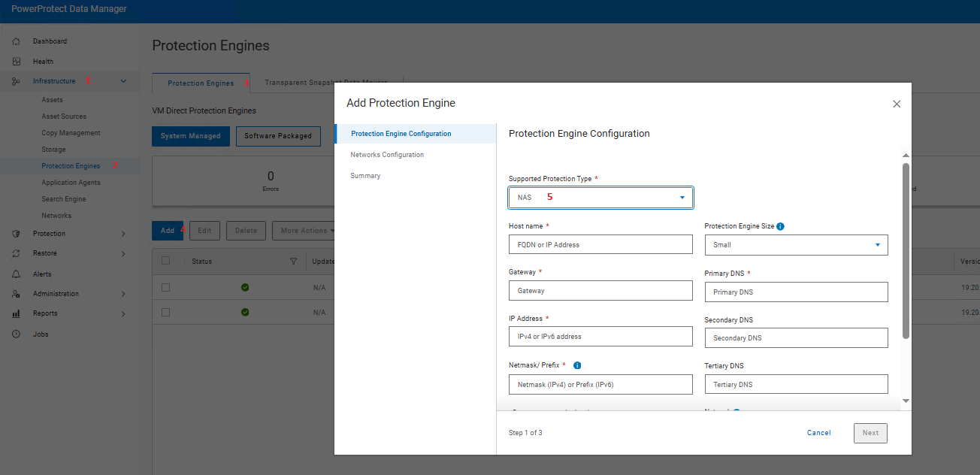Click the Netmask/Prefix info icon
The image size is (980, 475).
(576, 365)
